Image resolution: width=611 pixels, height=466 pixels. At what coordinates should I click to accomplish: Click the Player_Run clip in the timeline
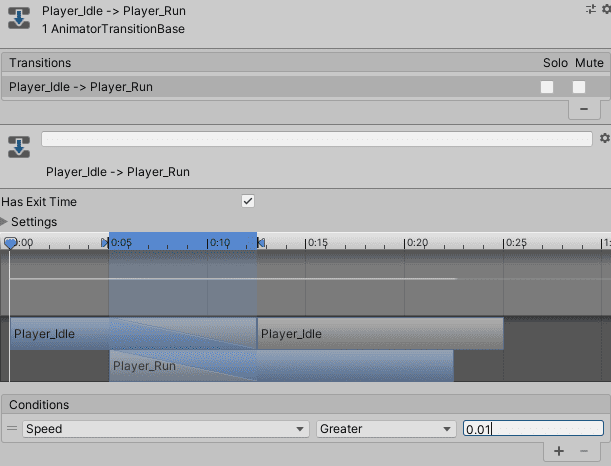coord(145,366)
